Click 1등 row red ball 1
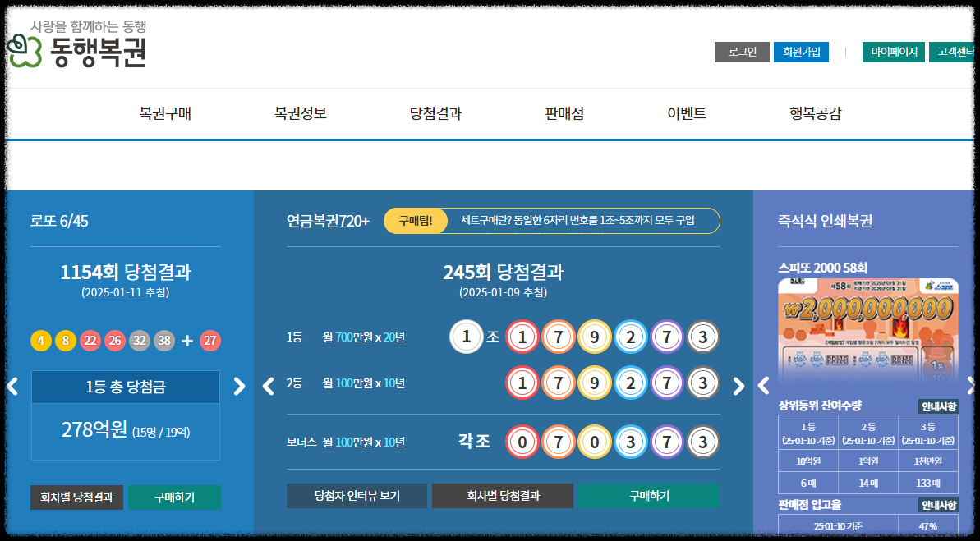 point(522,337)
